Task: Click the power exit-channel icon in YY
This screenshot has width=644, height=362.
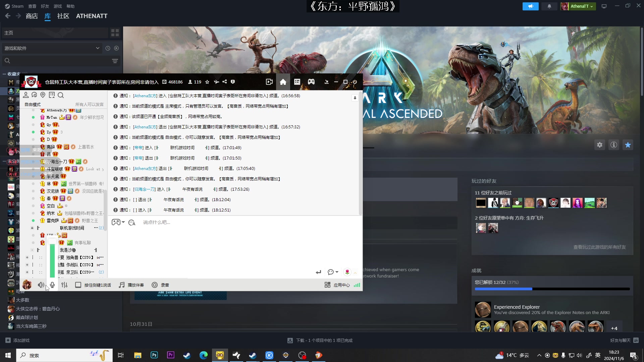Action: coord(355,82)
